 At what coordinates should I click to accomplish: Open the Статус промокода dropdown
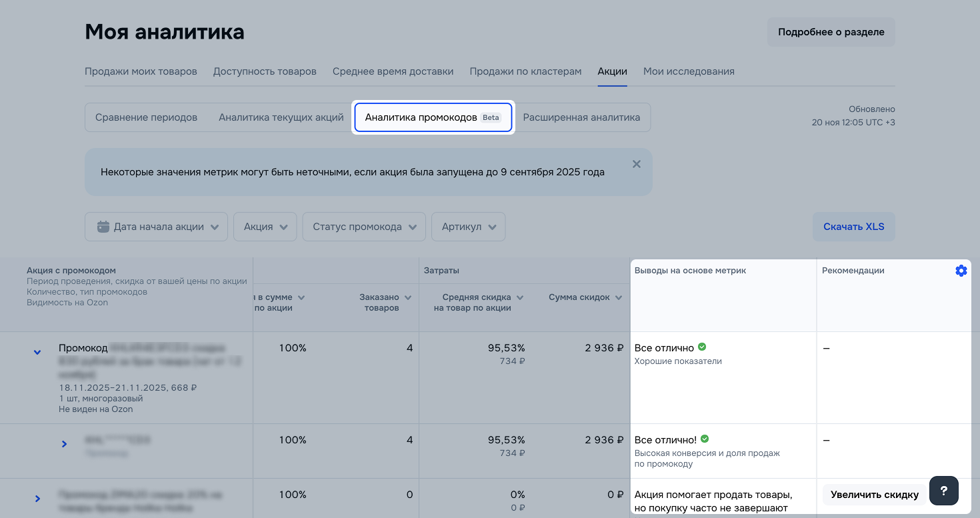tap(363, 227)
